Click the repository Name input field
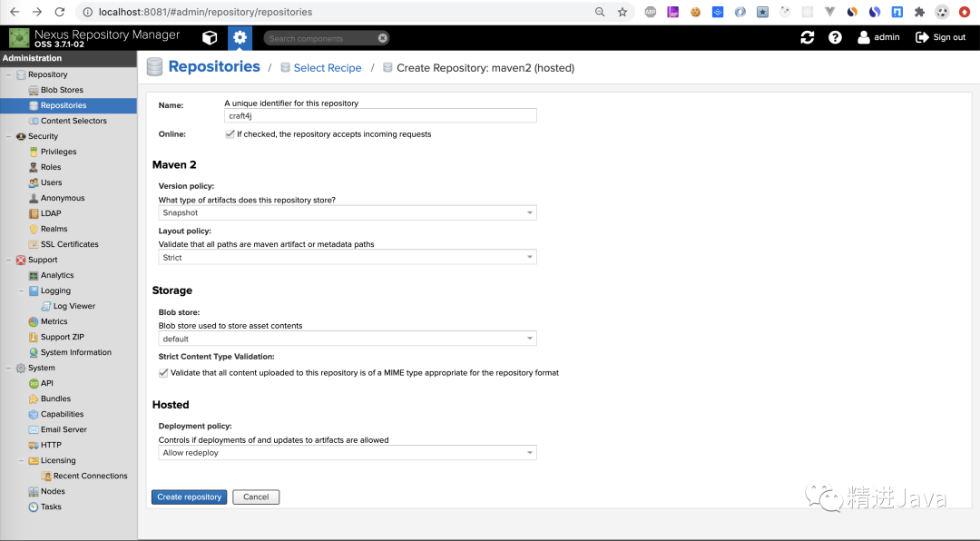Viewport: 980px width, 541px height. (380, 116)
